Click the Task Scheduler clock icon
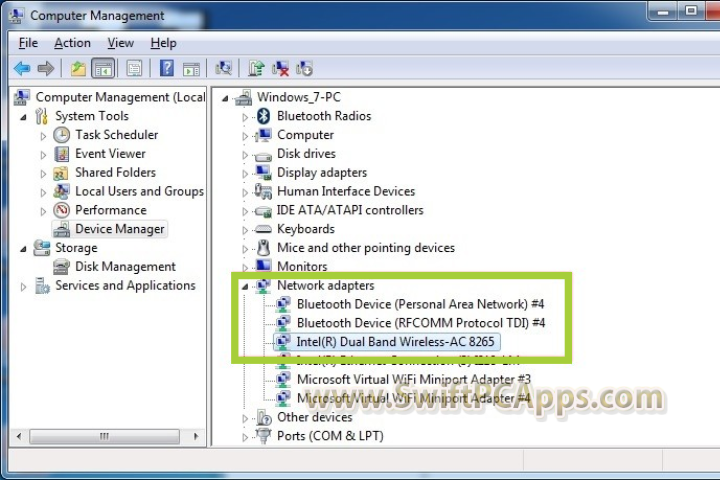Viewport: 720px width, 480px height. click(62, 135)
